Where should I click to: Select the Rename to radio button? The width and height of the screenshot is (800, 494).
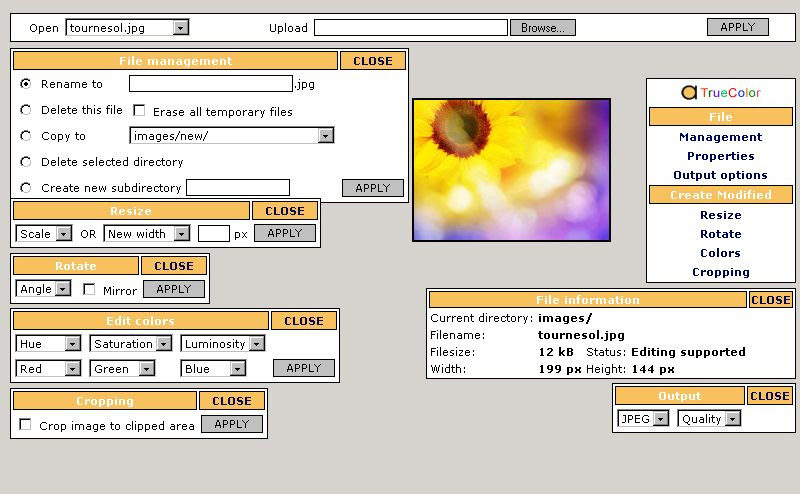click(26, 84)
